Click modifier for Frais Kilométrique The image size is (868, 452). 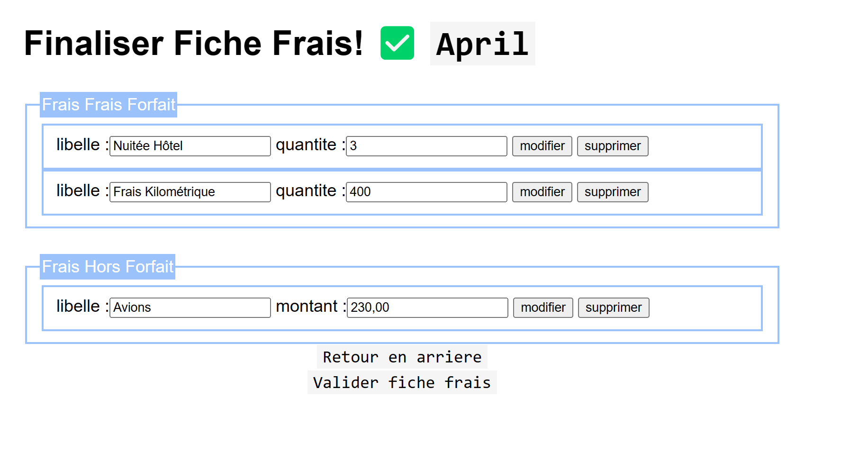542,192
